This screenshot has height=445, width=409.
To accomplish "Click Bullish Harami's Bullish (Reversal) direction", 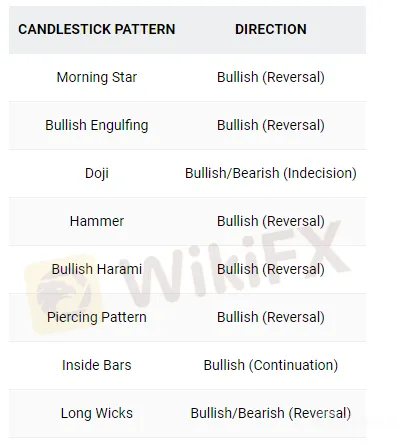I will 271,269.
